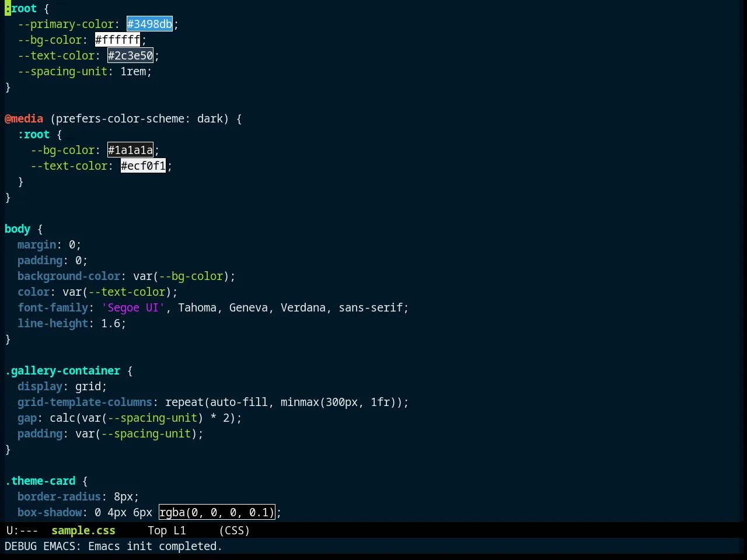Click the #2c3e50 color value
747x560 pixels.
(131, 55)
